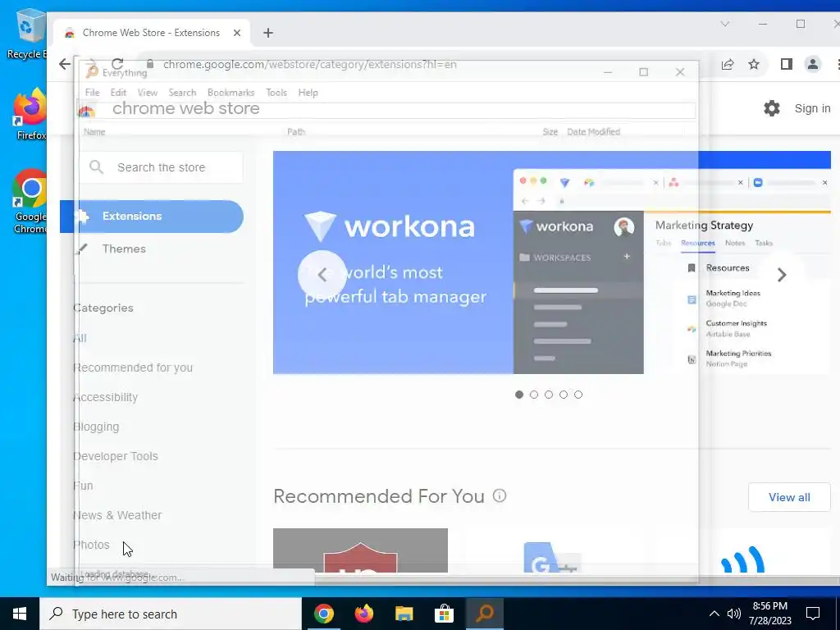
Task: Sort by the Date Modified column header
Action: coord(594,132)
